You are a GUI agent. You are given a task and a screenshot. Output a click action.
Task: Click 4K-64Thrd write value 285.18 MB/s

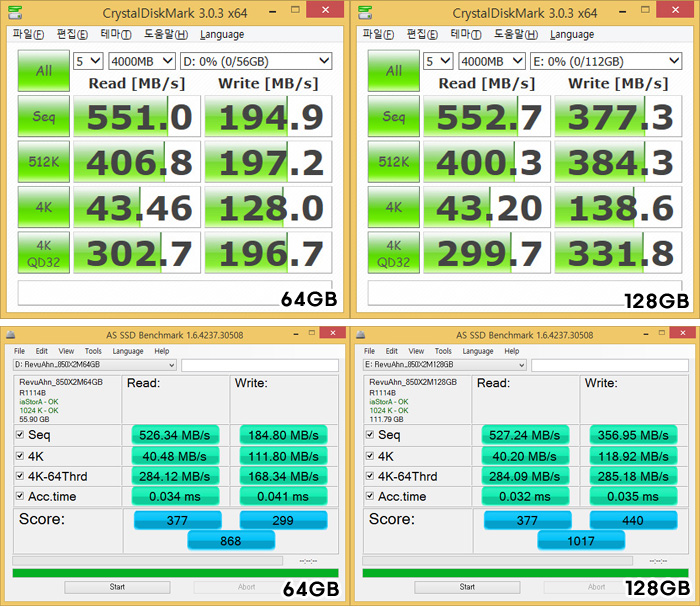633,476
